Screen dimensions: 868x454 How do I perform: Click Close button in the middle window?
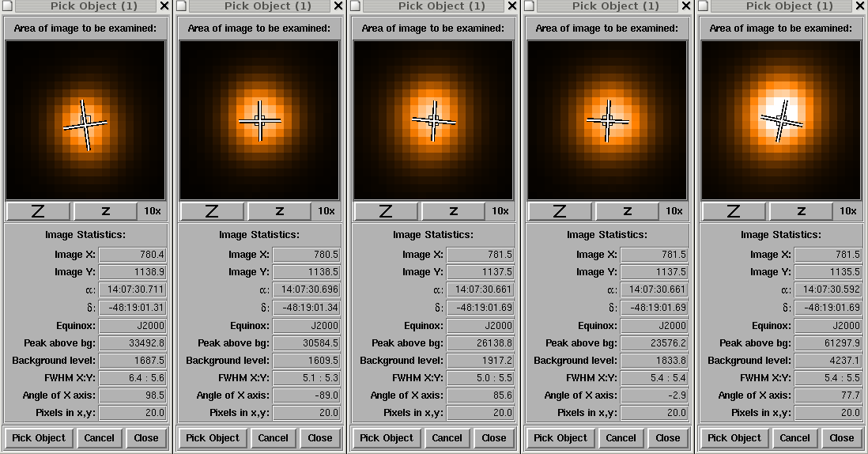click(x=494, y=438)
